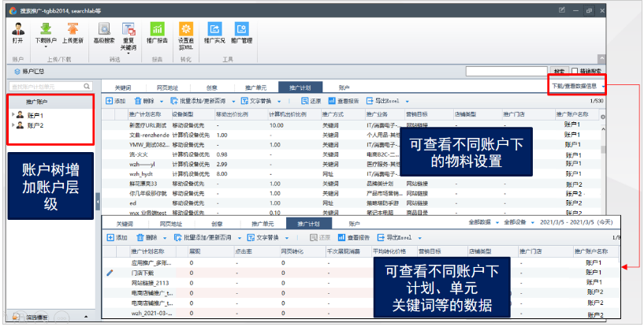The image size is (644, 327).
Task: Expand the 账户2 tree node
Action: (13, 125)
